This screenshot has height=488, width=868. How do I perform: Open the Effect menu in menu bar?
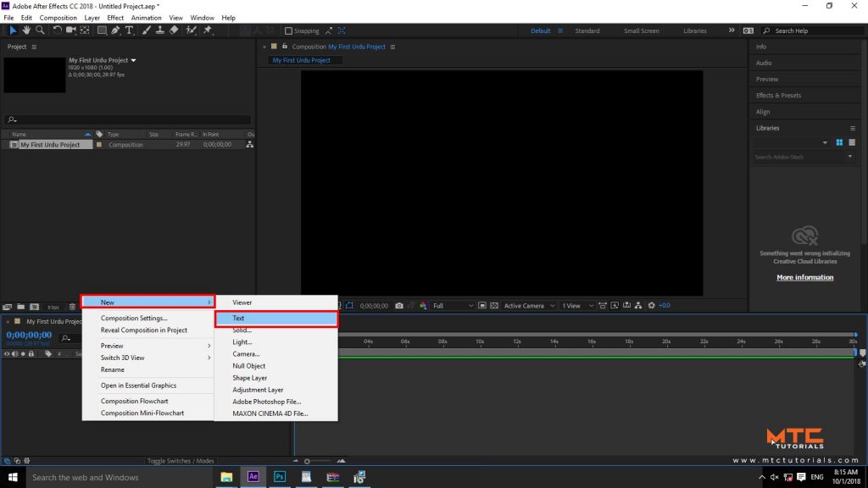pos(115,18)
